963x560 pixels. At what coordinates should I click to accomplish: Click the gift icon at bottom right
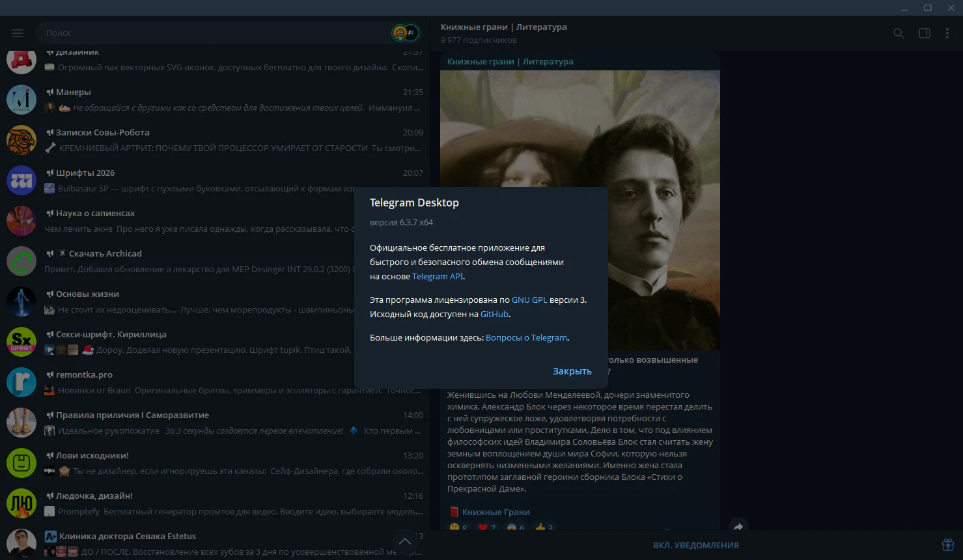pos(948,544)
